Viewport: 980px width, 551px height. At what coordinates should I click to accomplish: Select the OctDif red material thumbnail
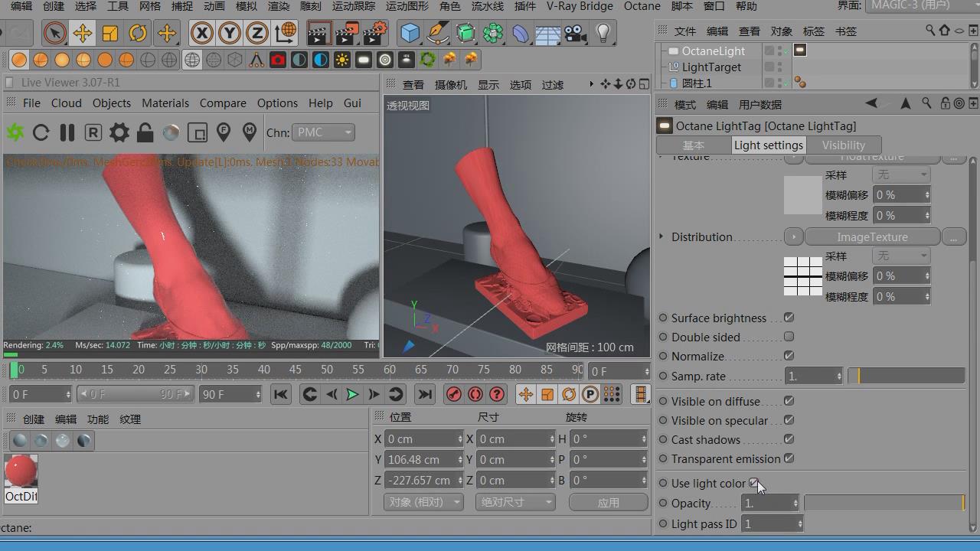(21, 472)
